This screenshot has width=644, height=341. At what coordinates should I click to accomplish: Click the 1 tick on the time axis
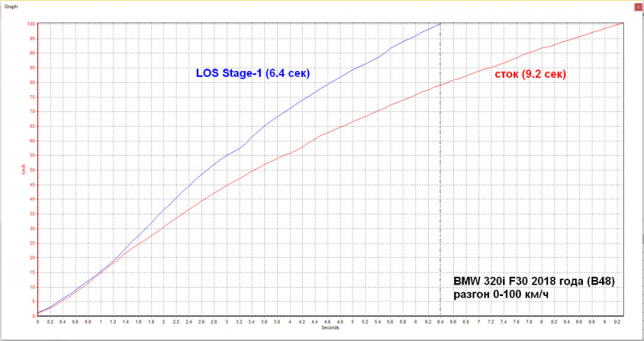point(101,323)
